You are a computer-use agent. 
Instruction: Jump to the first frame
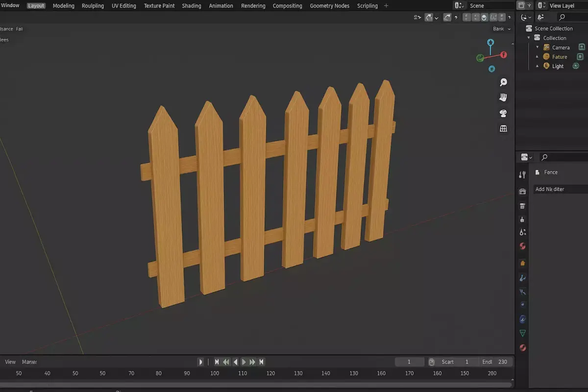[217, 362]
